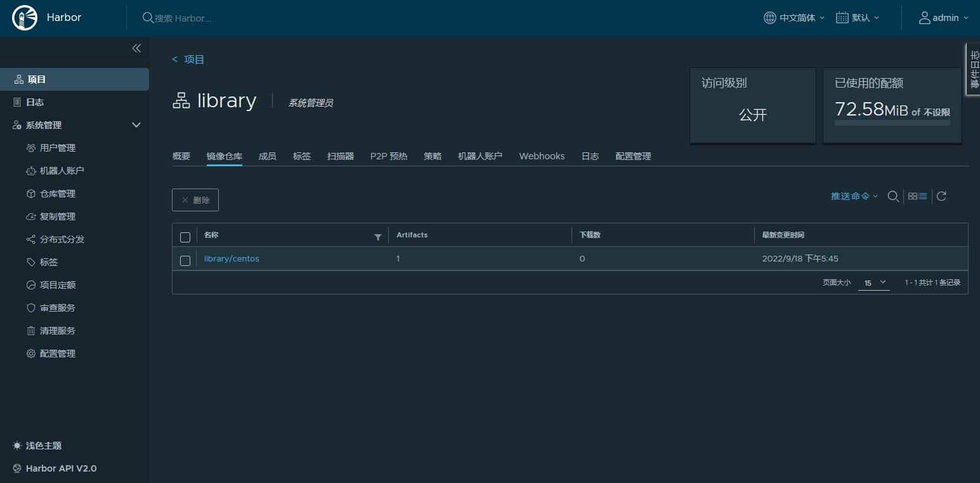Image resolution: width=980 pixels, height=483 pixels.
Task: Click the 机器人账户 robot icon
Action: click(31, 171)
